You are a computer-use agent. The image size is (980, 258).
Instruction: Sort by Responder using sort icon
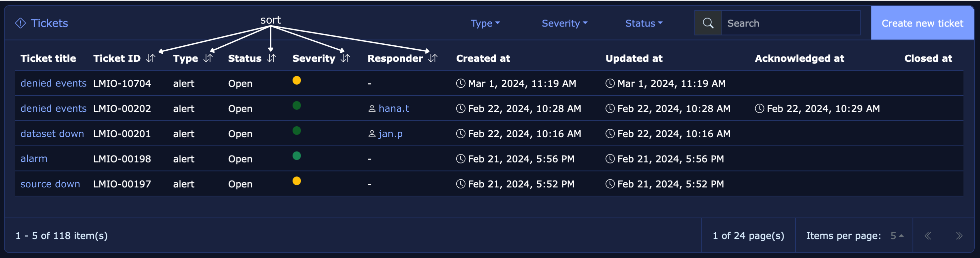(x=432, y=58)
